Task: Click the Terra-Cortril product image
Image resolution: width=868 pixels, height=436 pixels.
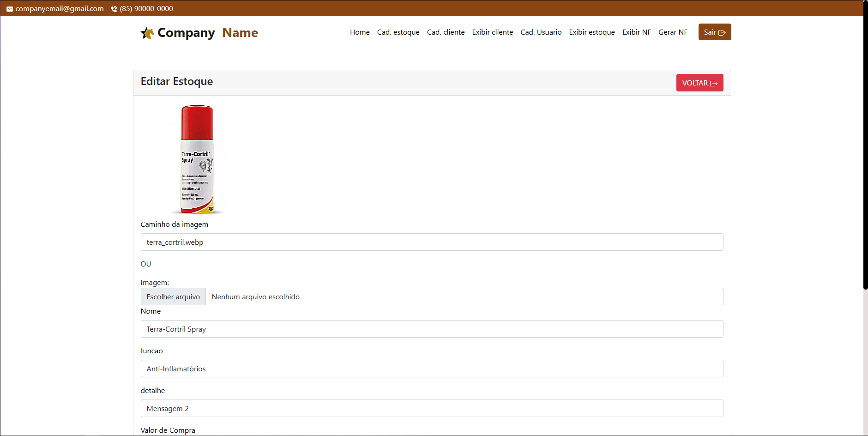Action: [197, 159]
